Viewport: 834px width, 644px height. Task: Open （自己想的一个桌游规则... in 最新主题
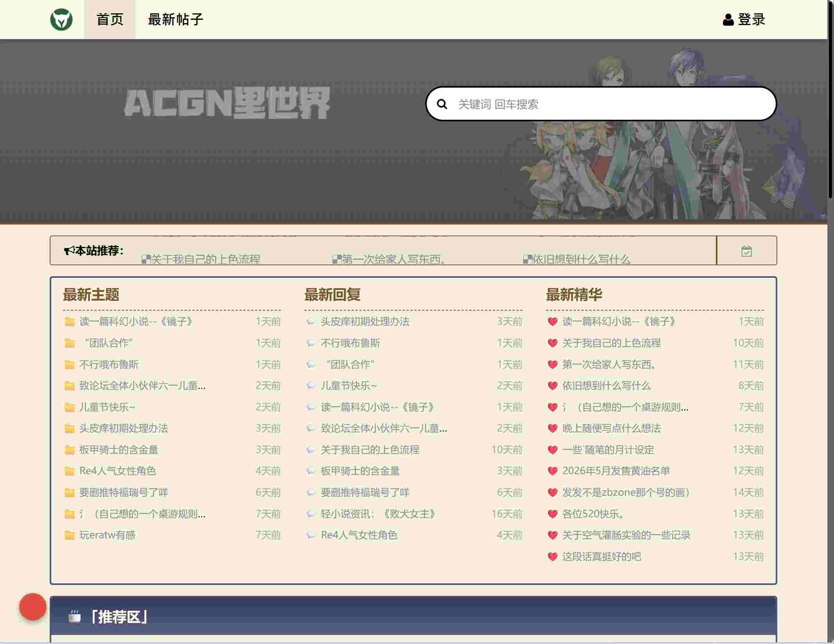pos(142,514)
